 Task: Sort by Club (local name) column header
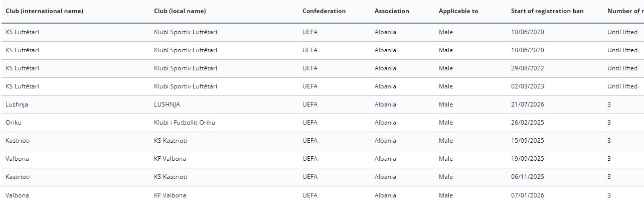(180, 11)
